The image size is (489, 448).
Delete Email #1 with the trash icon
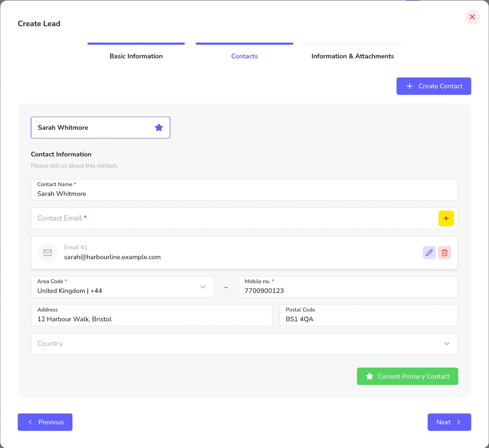pyautogui.click(x=444, y=253)
